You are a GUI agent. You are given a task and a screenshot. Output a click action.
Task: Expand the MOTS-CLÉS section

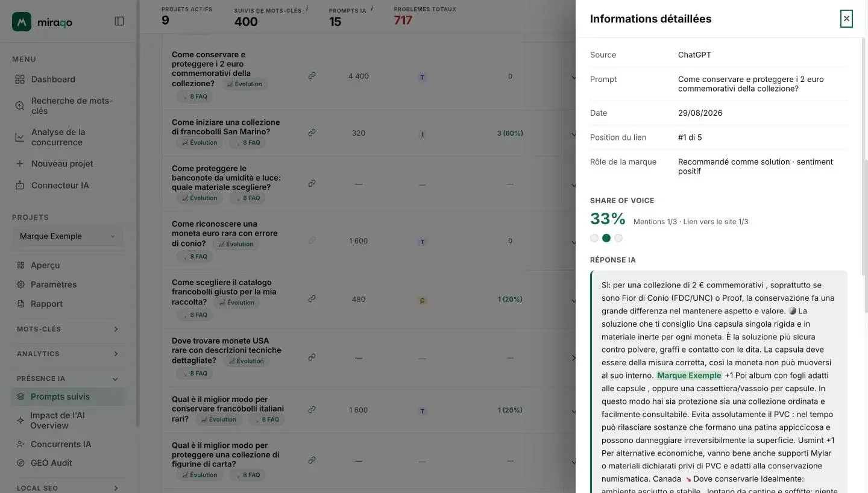pyautogui.click(x=68, y=329)
